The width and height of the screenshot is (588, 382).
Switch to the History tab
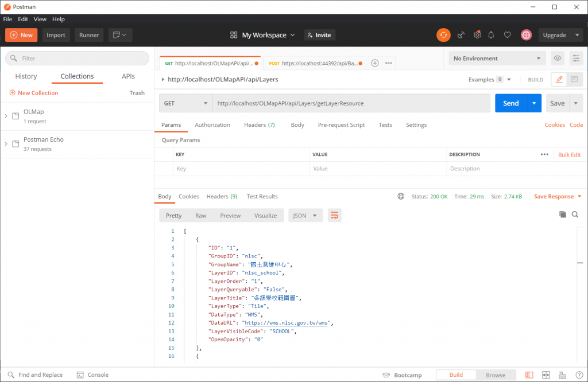coord(26,76)
